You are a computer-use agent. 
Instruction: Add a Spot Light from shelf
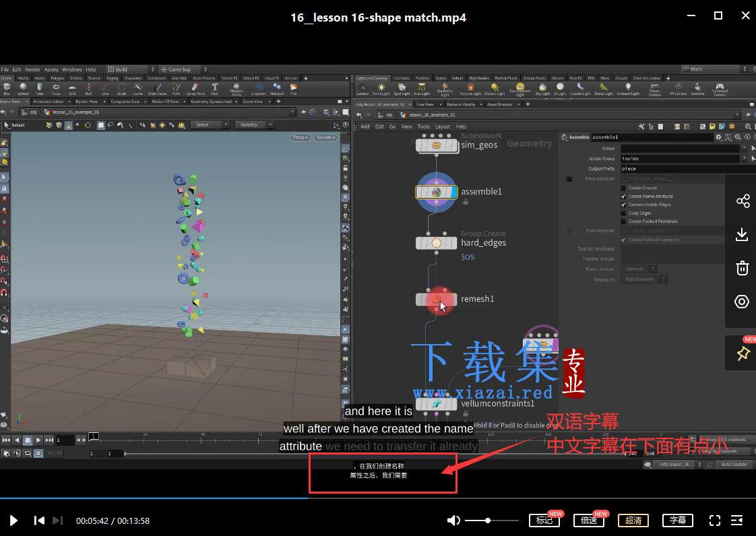(x=402, y=89)
